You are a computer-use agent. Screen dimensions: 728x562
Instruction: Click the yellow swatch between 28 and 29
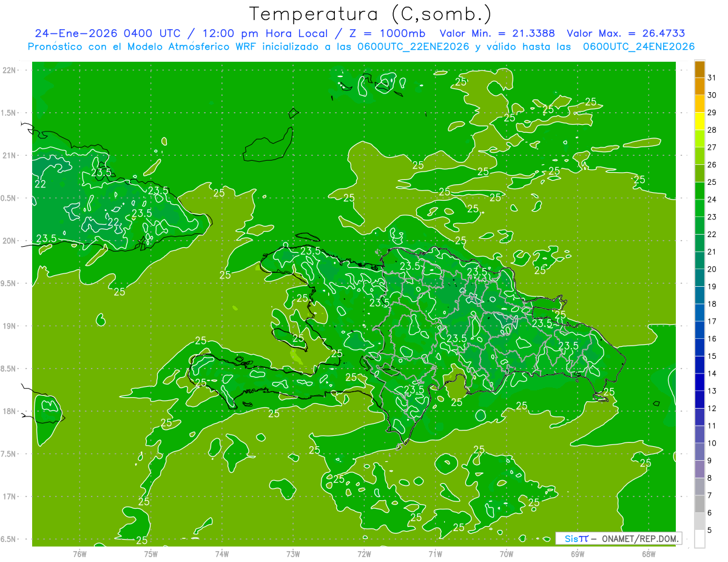tap(699, 121)
